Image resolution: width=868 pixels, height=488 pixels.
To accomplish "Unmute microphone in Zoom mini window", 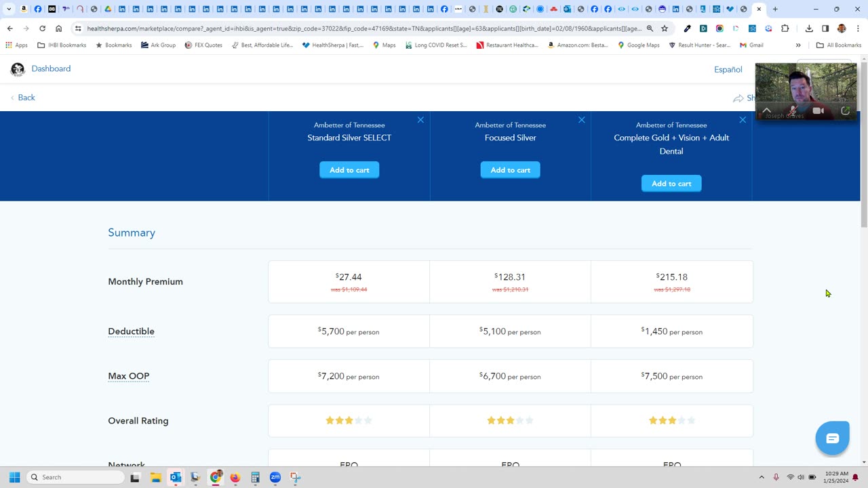I will [793, 110].
